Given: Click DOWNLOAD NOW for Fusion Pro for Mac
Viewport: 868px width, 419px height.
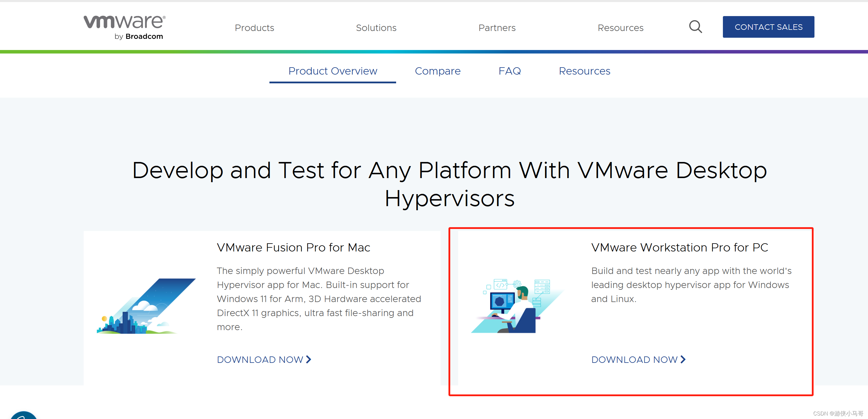Looking at the screenshot, I should pyautogui.click(x=260, y=359).
